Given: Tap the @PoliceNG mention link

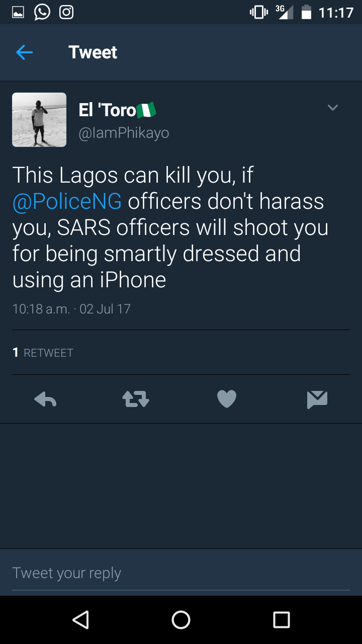Looking at the screenshot, I should [67, 201].
